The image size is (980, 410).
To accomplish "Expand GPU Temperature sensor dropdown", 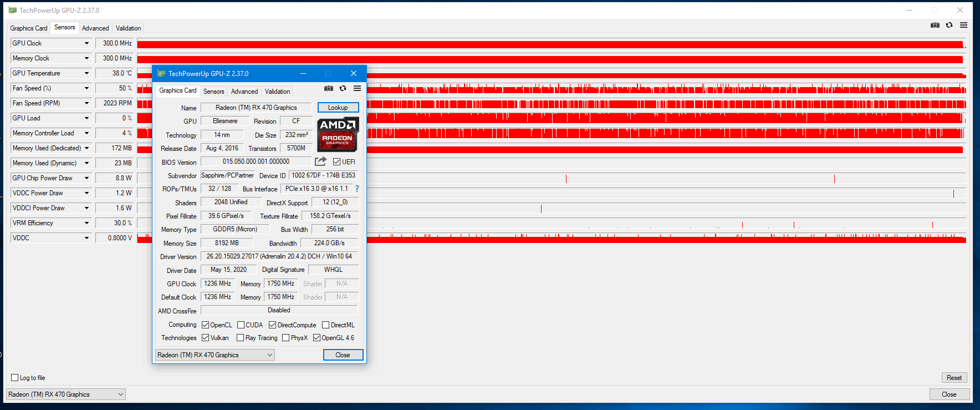I will [x=86, y=73].
